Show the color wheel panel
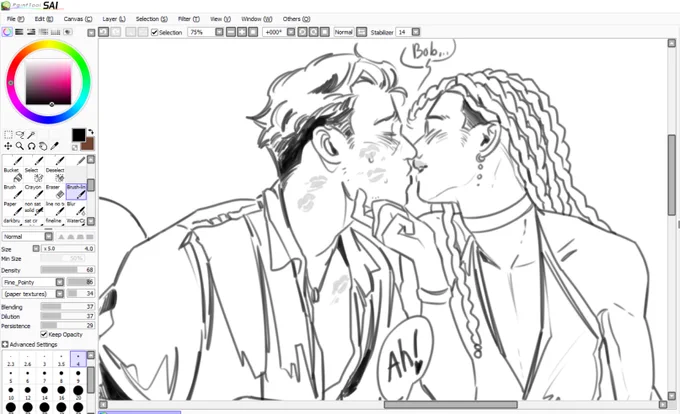This screenshot has width=680, height=414. click(7, 32)
